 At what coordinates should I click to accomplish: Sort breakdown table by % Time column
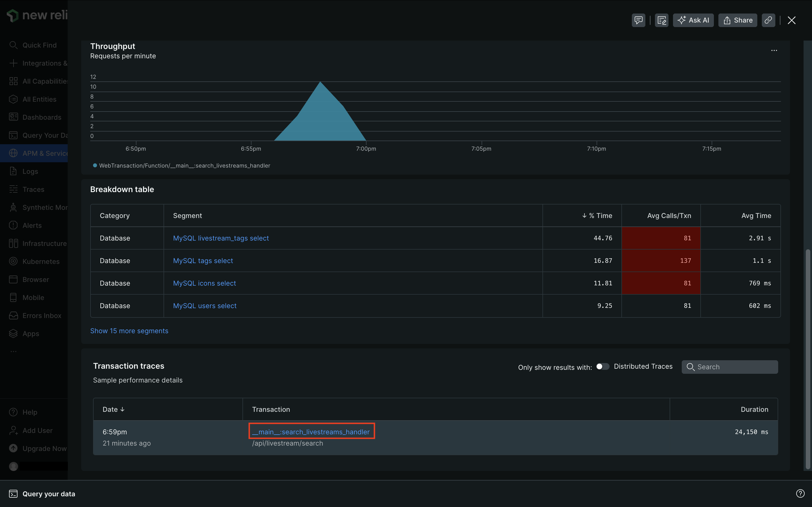[600, 215]
